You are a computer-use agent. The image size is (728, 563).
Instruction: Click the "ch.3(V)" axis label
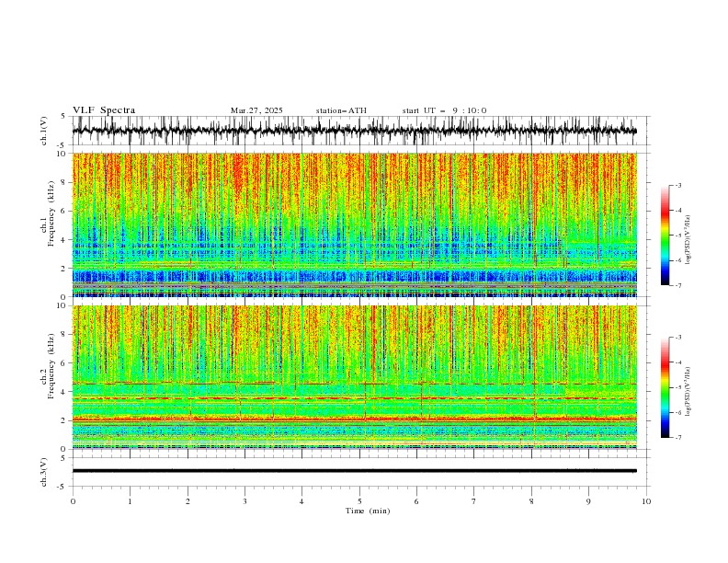coord(44,472)
